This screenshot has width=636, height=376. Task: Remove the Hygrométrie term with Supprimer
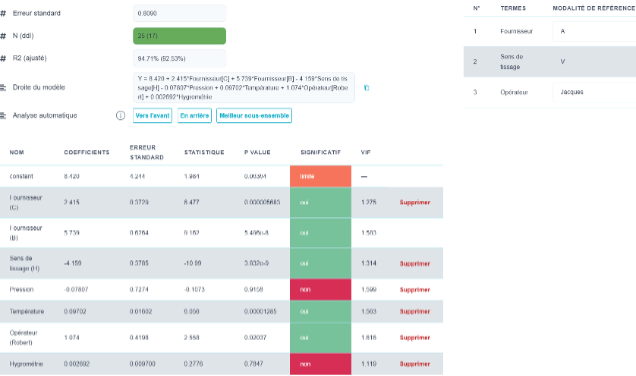(415, 364)
